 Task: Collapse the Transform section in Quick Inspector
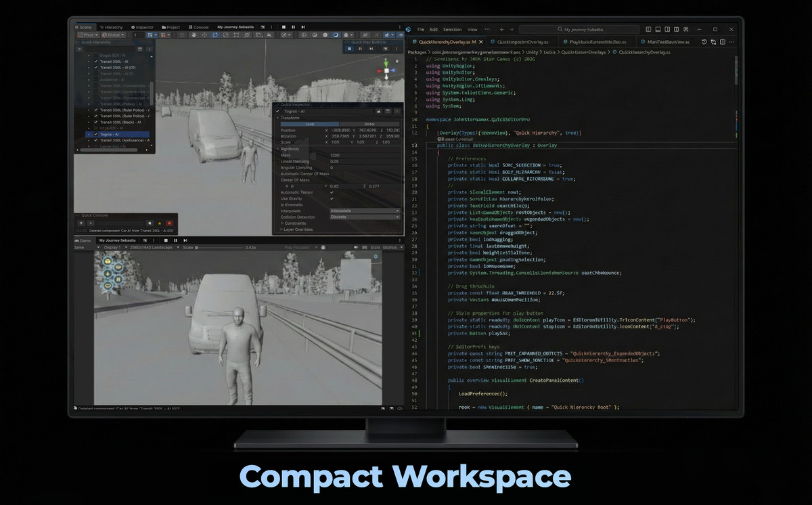point(277,118)
